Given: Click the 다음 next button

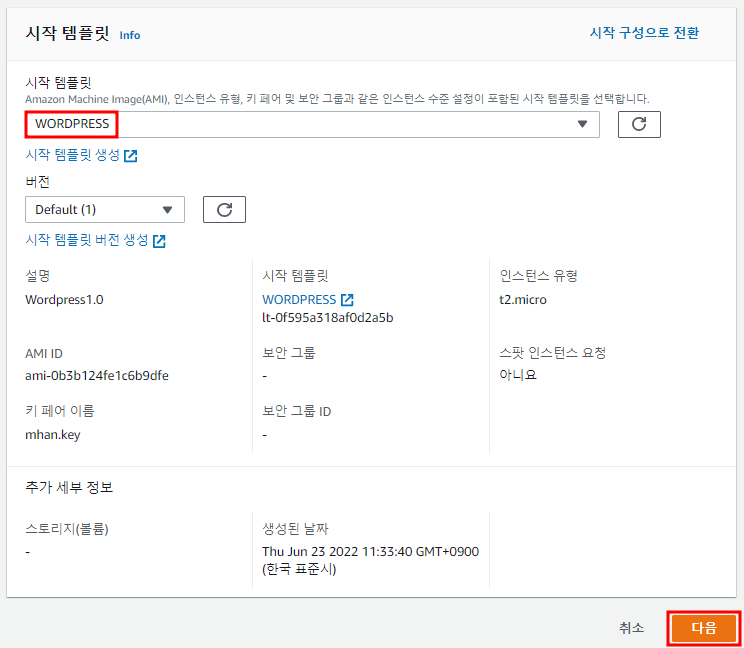Looking at the screenshot, I should (704, 628).
